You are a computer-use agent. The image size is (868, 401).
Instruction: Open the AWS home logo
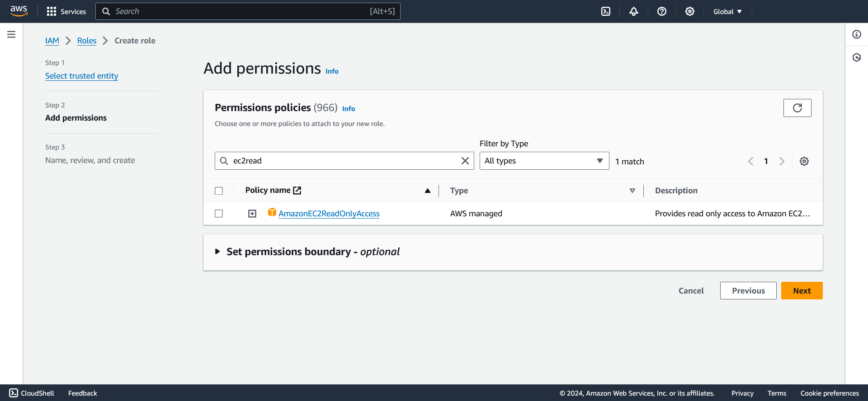(19, 11)
